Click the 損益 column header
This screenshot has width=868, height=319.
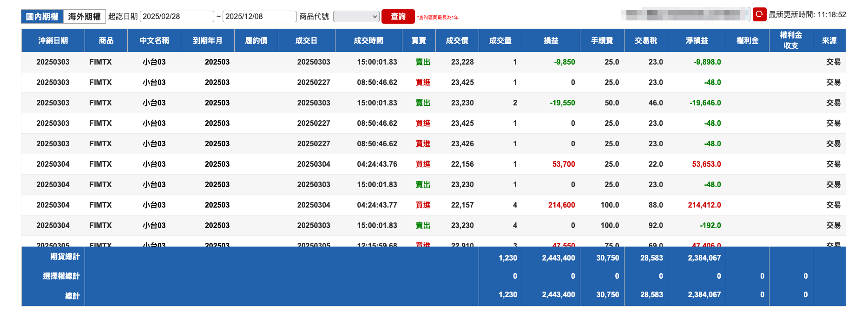coord(551,40)
